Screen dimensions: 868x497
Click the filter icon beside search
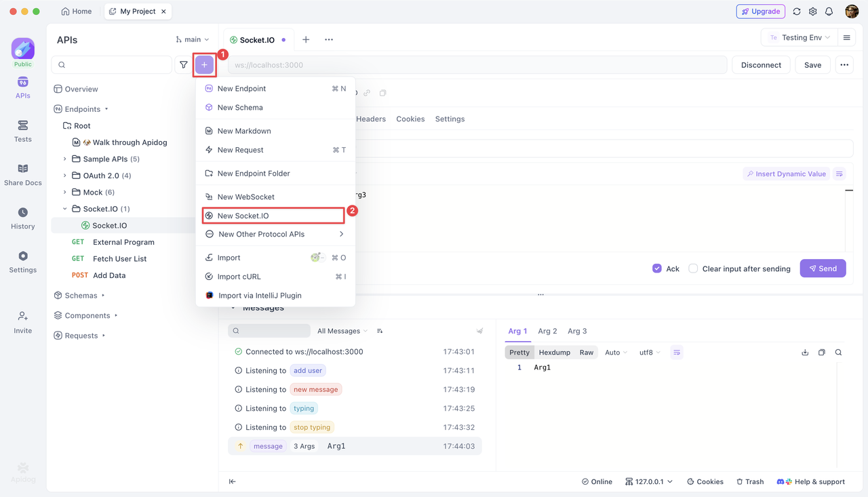(184, 65)
